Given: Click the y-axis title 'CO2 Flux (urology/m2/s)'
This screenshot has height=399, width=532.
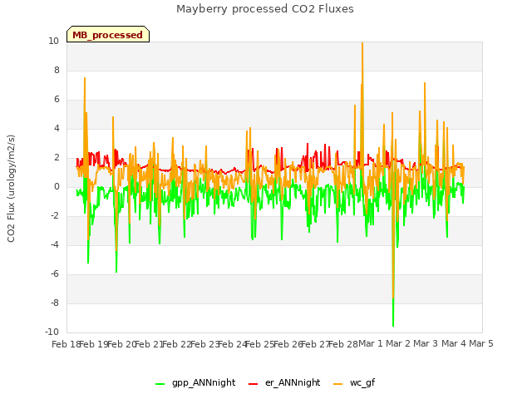Looking at the screenshot, I should pos(11,189).
